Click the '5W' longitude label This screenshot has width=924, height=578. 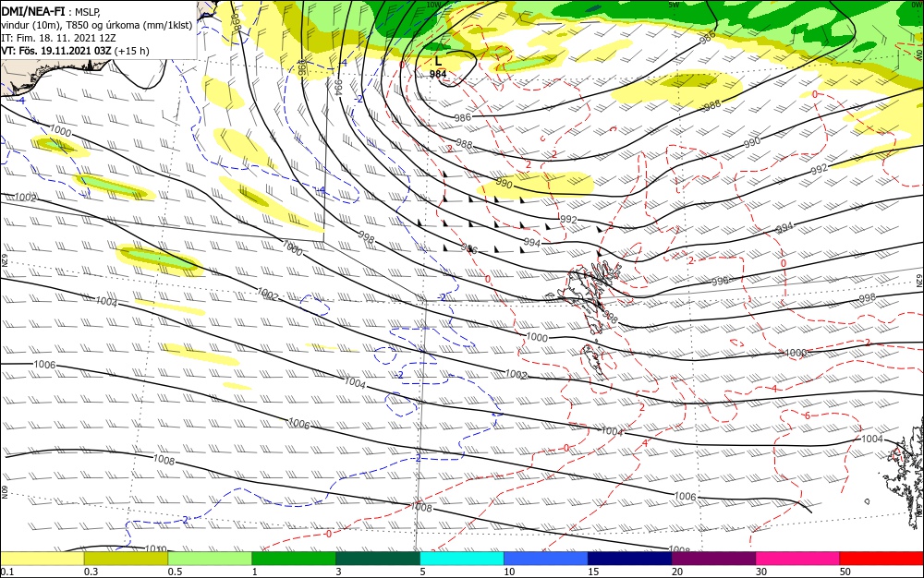[x=674, y=5]
